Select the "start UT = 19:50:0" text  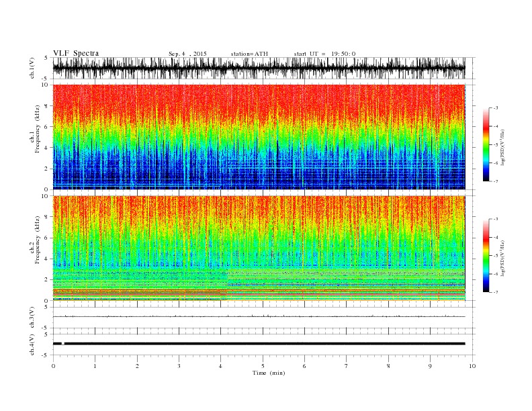[x=324, y=54]
